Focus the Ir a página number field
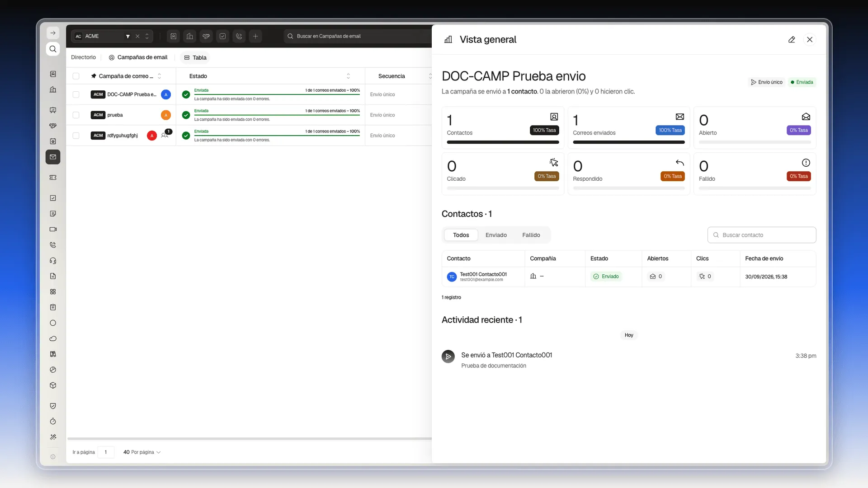The height and width of the screenshot is (488, 868). (x=106, y=452)
